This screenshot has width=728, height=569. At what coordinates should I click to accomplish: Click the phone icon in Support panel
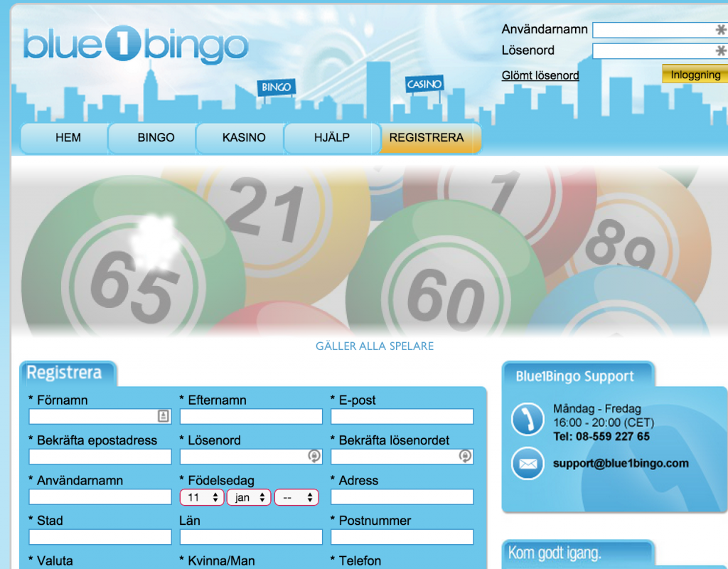[x=528, y=420]
